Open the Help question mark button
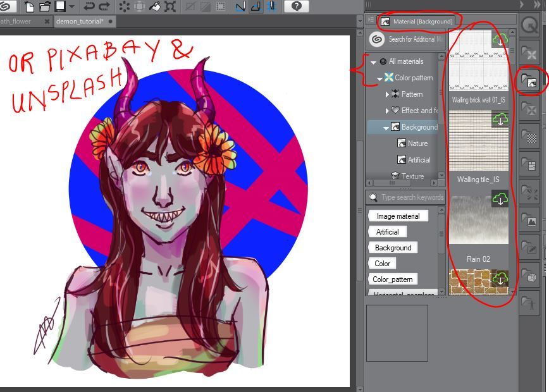The width and height of the screenshot is (549, 392). pyautogui.click(x=296, y=7)
